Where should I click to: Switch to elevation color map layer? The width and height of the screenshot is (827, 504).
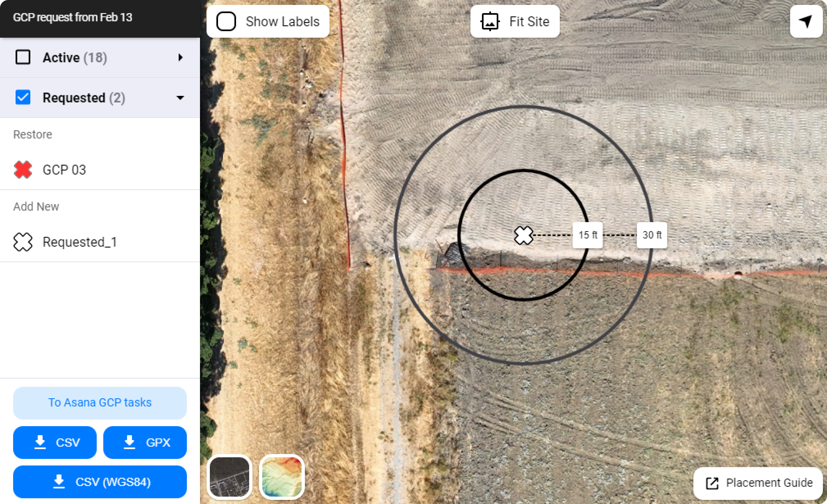pyautogui.click(x=282, y=477)
